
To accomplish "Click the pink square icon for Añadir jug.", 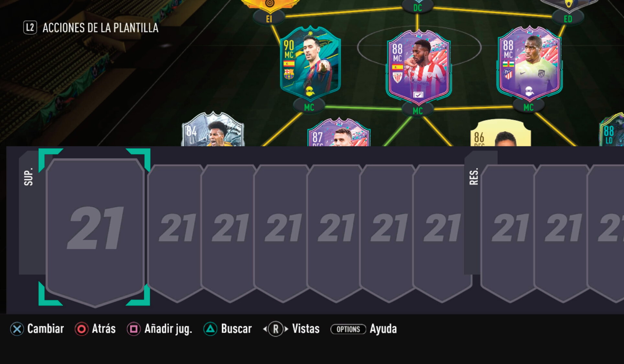I will (134, 329).
